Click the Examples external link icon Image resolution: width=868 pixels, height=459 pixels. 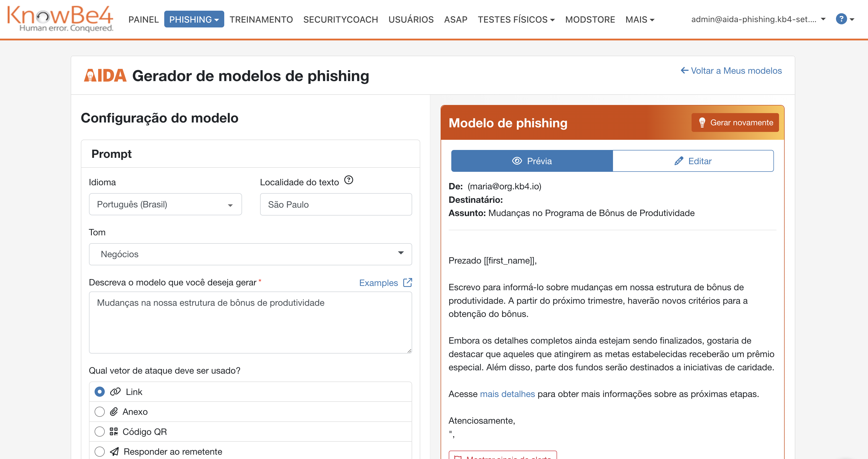click(x=407, y=282)
